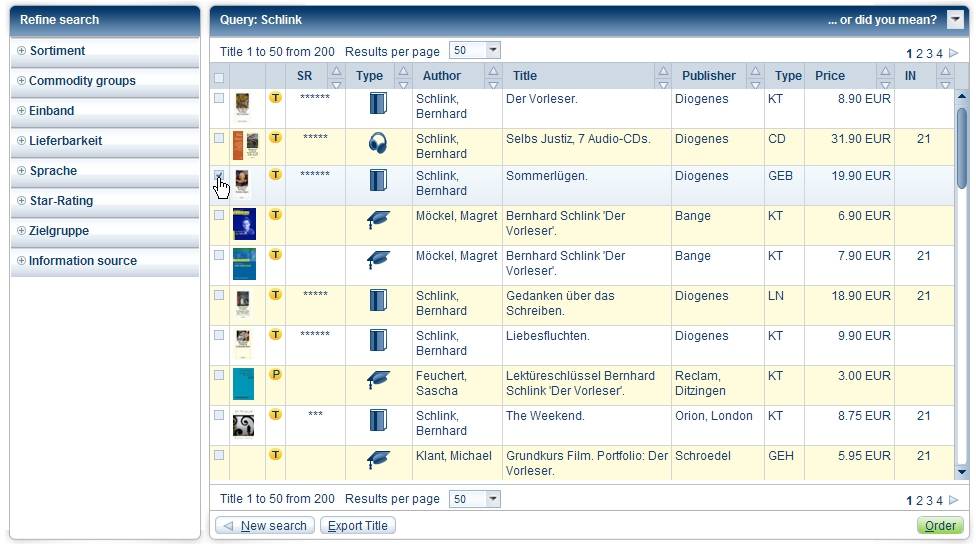Click the book icon for The Weekend
Viewport: 976px width, 548px height.
click(x=378, y=420)
